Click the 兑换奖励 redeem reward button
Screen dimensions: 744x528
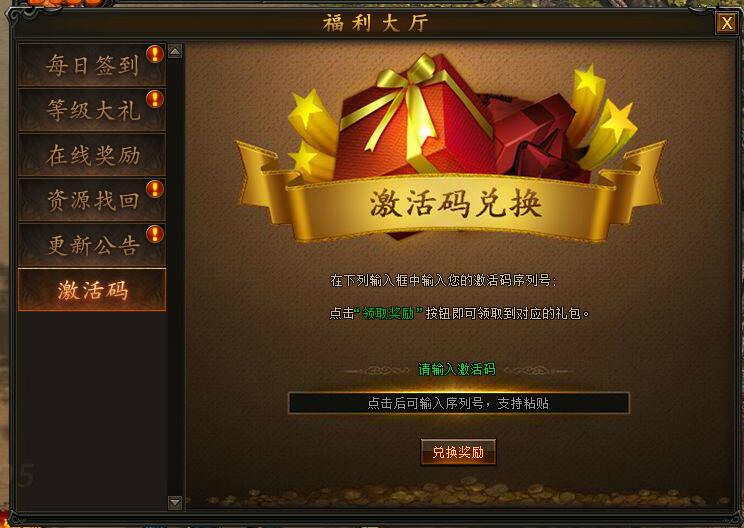click(x=458, y=452)
